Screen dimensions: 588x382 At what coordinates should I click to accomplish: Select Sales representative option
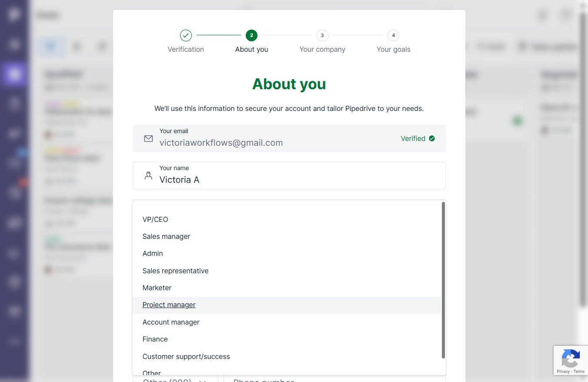click(x=287, y=271)
